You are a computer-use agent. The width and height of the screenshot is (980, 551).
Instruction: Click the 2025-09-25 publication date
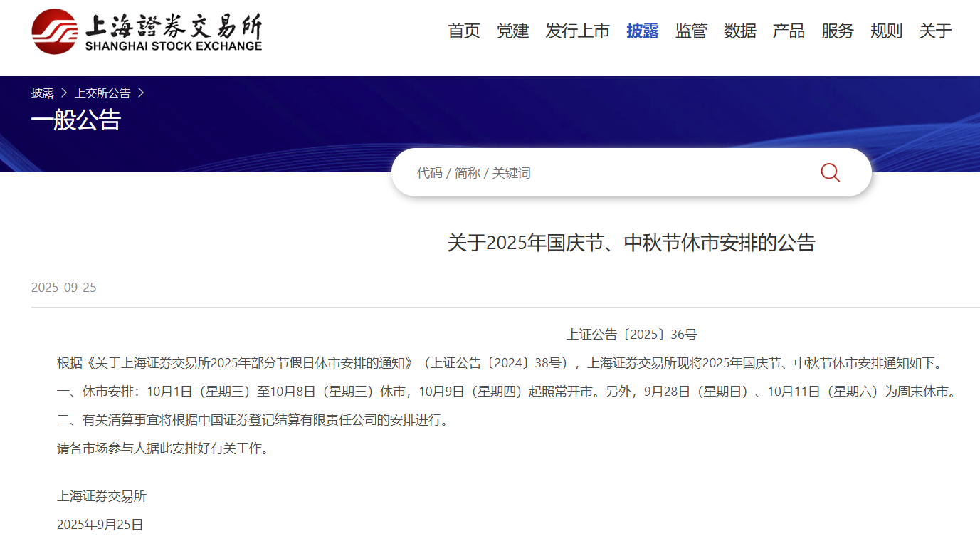[64, 288]
